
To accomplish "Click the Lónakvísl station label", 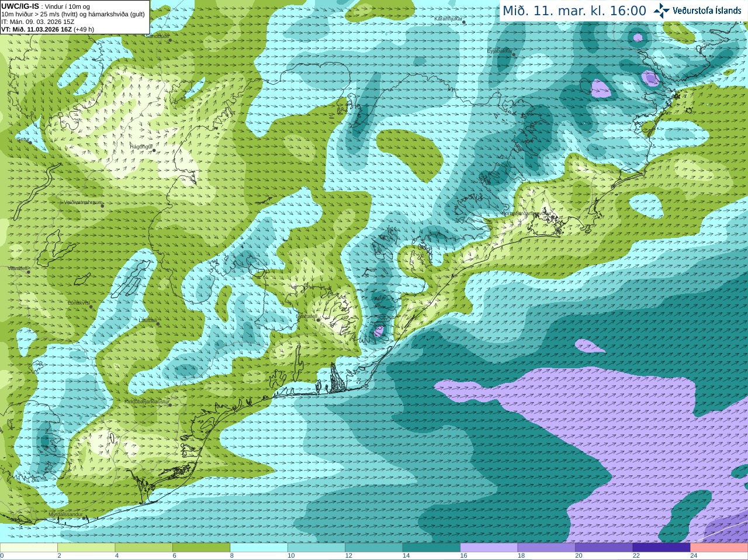I will [78, 303].
